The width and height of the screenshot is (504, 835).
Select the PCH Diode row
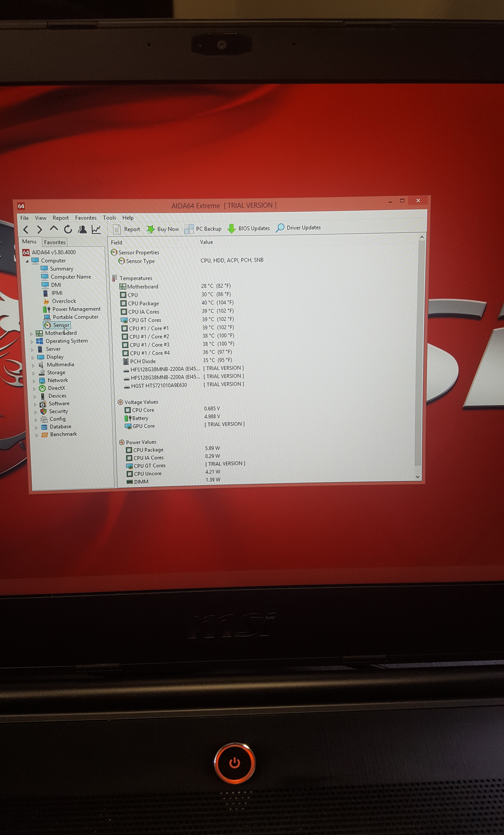178,361
